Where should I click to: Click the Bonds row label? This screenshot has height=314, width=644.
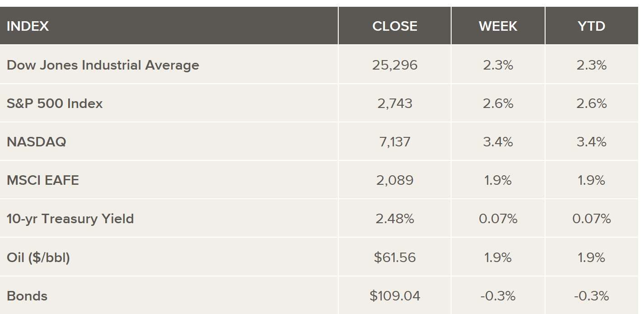(27, 296)
